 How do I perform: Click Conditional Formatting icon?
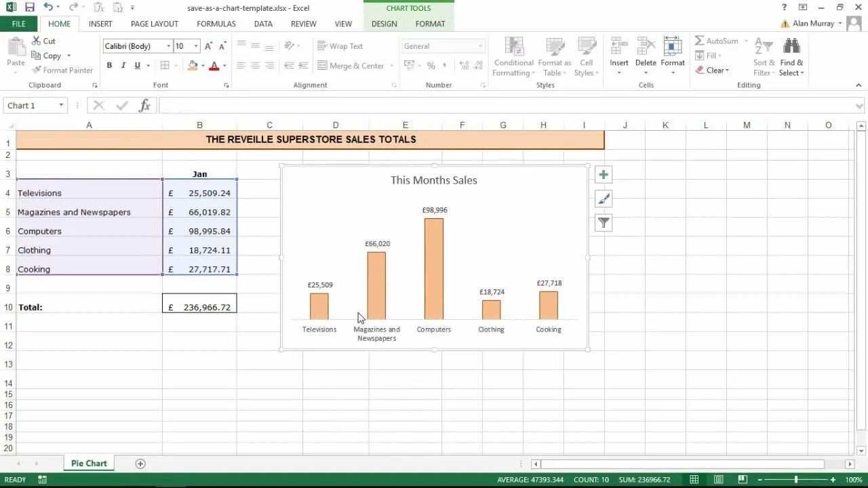click(x=514, y=47)
